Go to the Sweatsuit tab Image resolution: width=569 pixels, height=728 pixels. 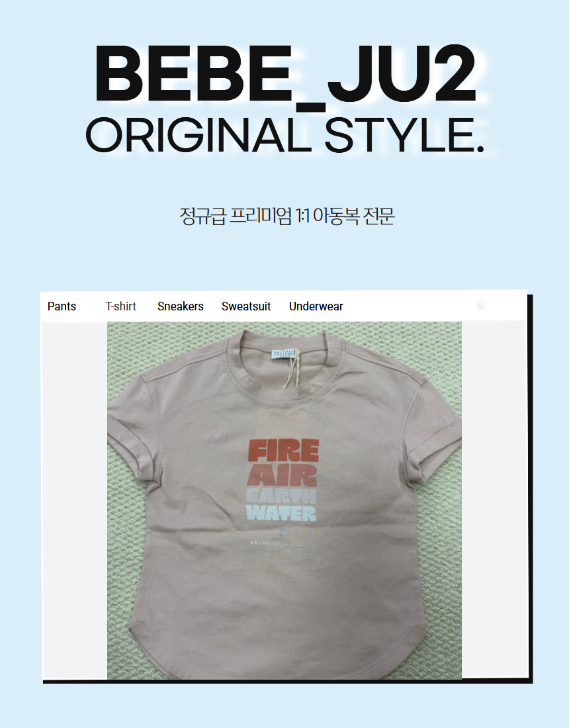pyautogui.click(x=246, y=306)
